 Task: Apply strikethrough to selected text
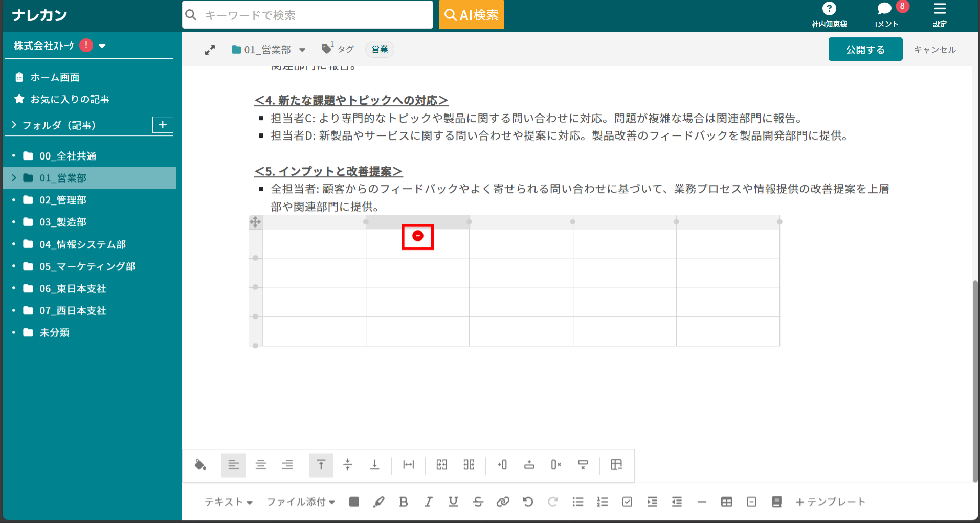click(478, 502)
